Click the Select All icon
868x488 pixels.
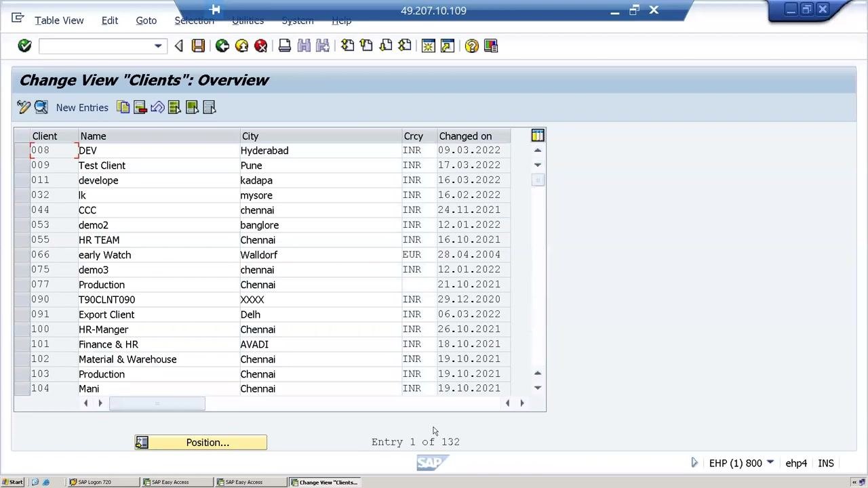click(x=174, y=107)
